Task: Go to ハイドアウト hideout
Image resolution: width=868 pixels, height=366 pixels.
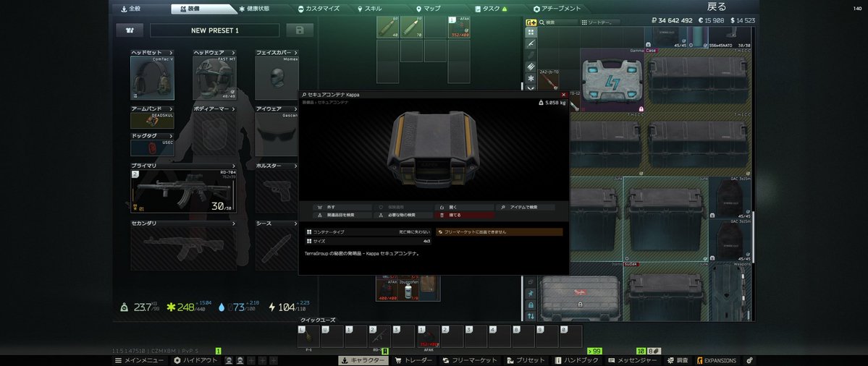Action: (x=196, y=360)
